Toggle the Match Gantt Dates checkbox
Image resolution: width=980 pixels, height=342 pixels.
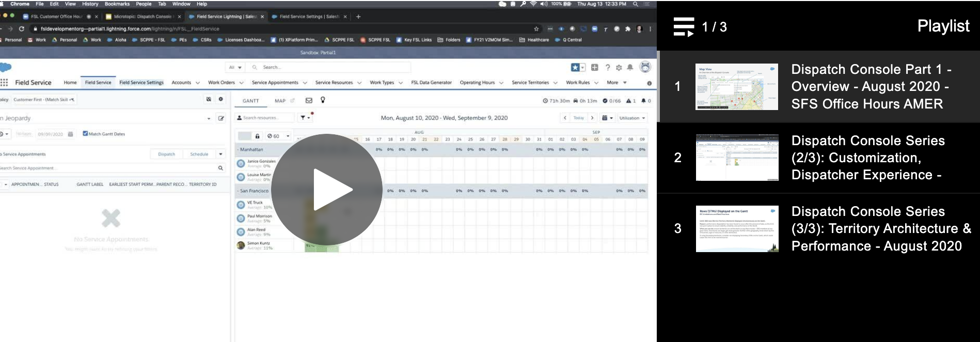pos(85,134)
